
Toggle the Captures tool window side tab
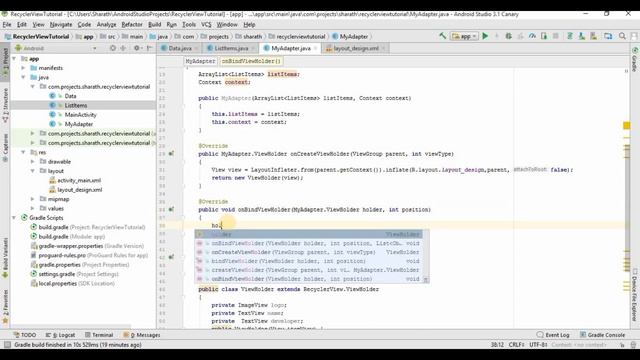[x=5, y=148]
